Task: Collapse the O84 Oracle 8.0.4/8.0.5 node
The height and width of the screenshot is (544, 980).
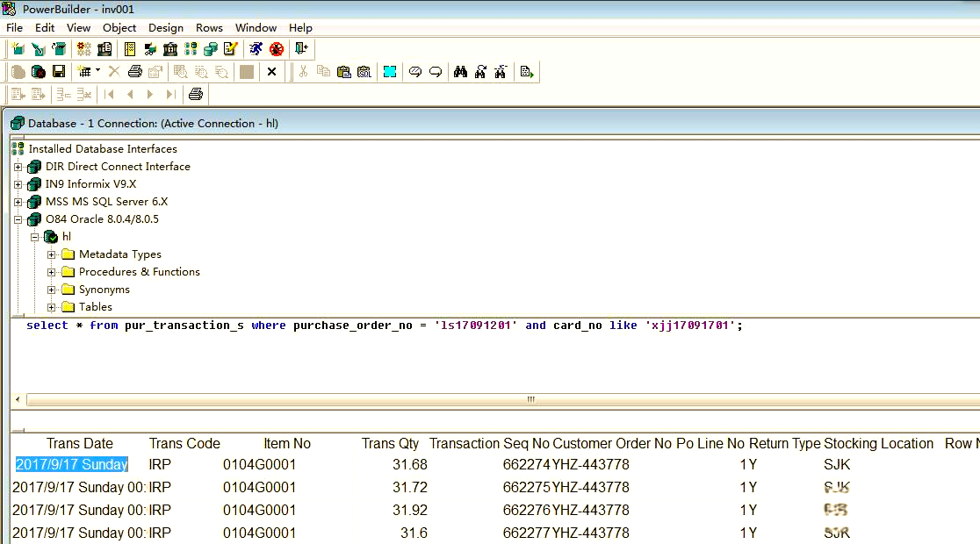Action: click(18, 219)
